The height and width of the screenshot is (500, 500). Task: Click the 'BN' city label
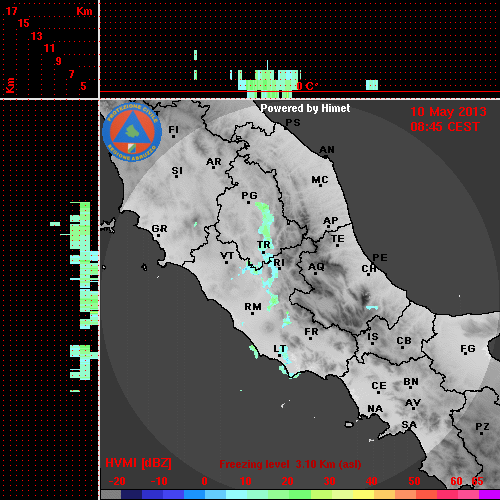411,382
